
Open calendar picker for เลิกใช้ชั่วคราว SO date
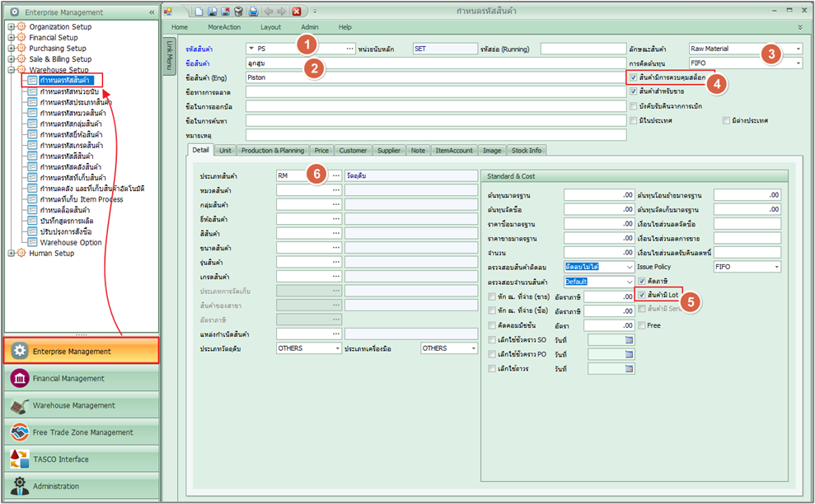(629, 340)
